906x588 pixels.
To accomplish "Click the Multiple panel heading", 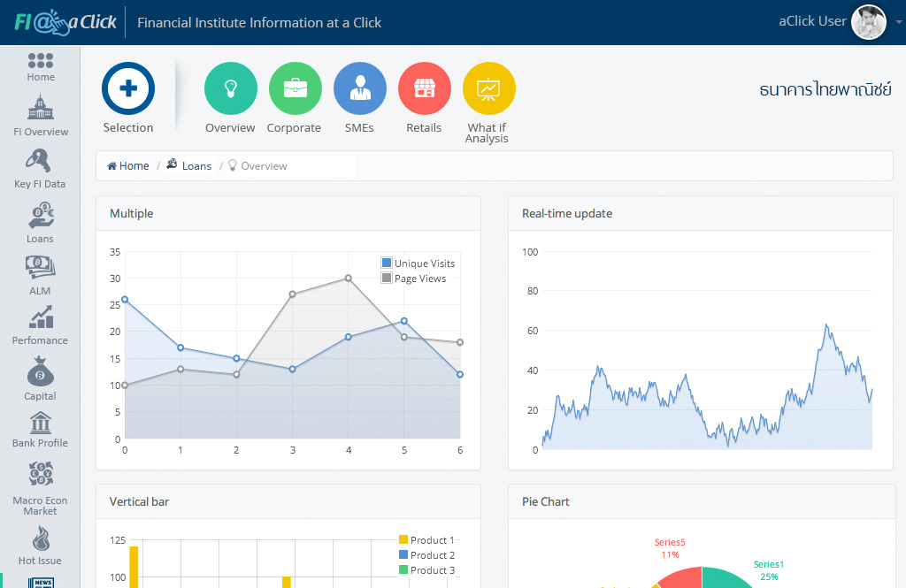I will [131, 213].
